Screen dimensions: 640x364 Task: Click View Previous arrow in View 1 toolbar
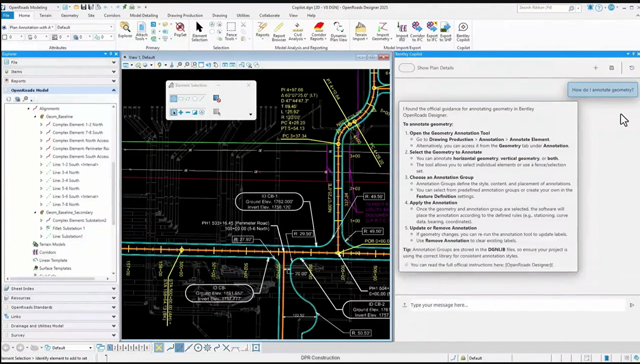[x=225, y=65]
